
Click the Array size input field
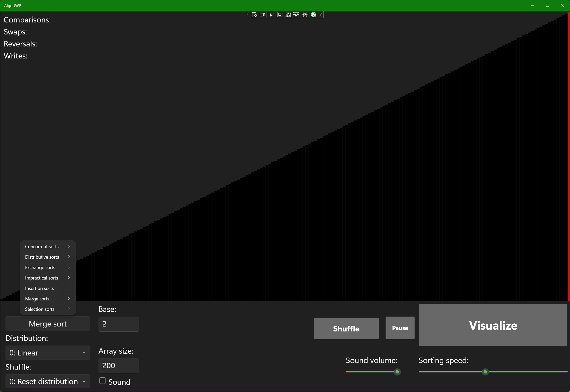119,365
